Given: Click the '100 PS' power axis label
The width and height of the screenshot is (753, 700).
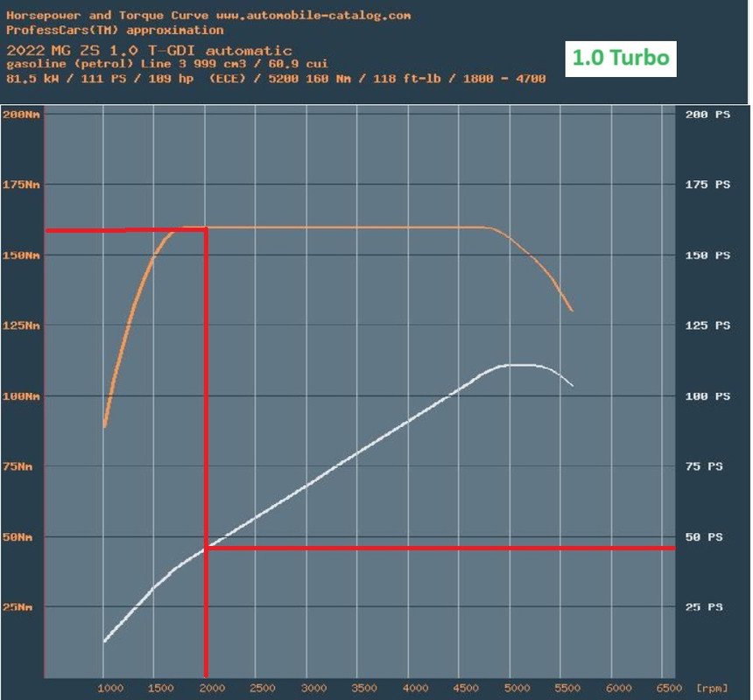Looking at the screenshot, I should point(707,396).
